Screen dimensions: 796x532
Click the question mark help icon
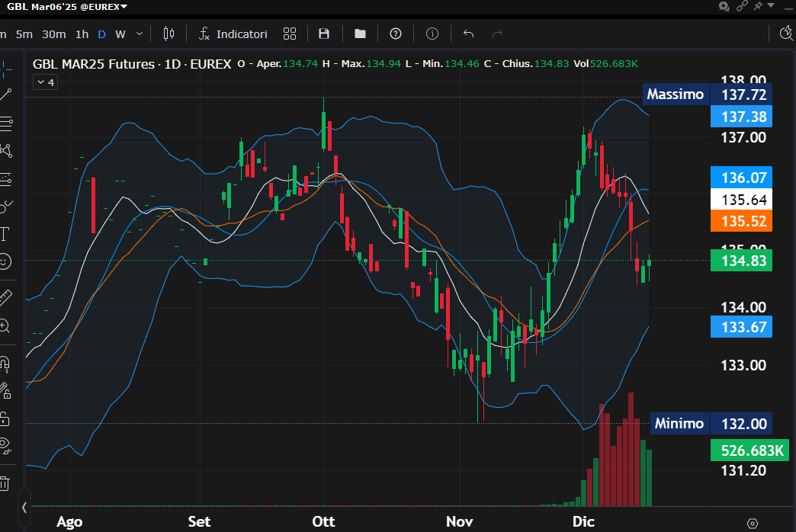pos(396,34)
